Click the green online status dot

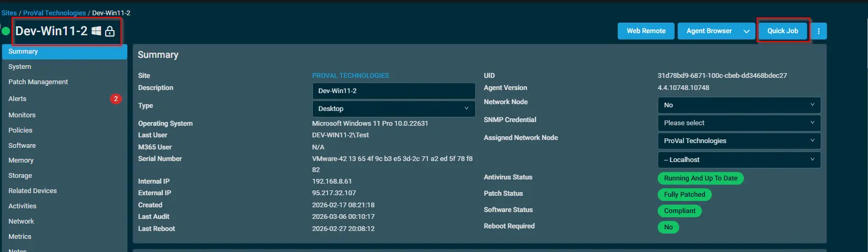point(6,31)
